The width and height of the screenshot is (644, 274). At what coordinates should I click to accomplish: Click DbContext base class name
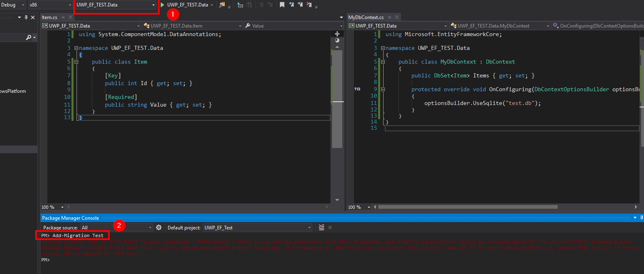500,62
